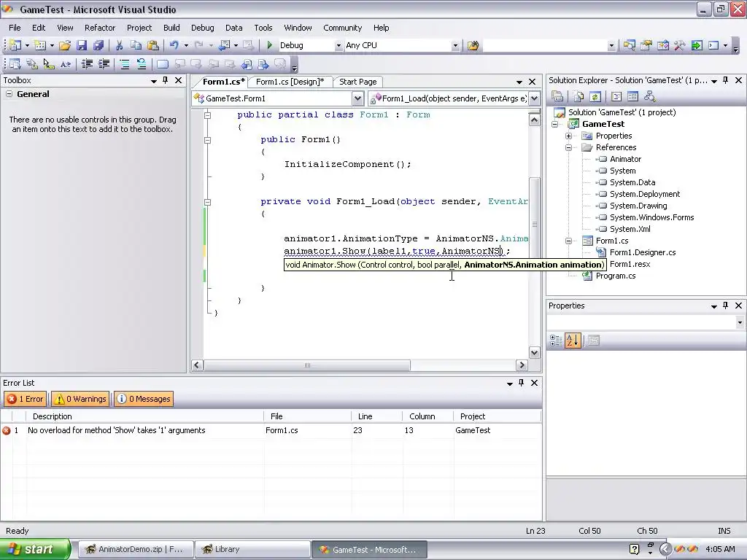Cut selection with the scissors icon
747x560 pixels.
tap(119, 45)
